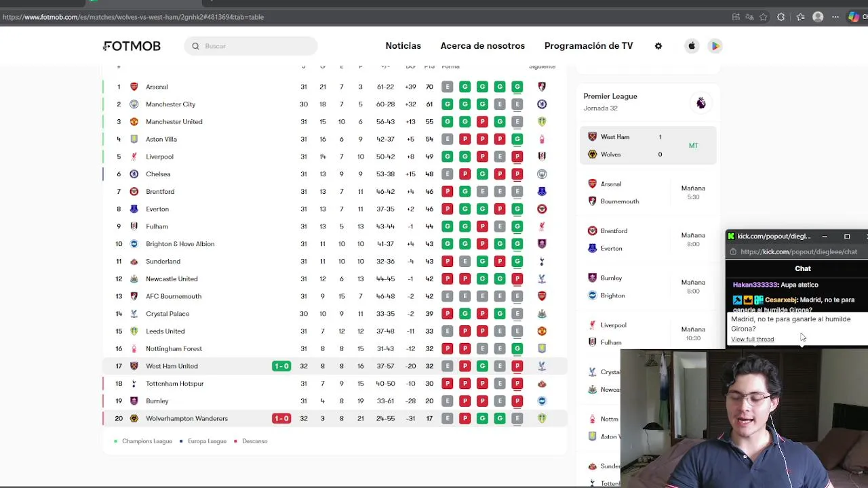Click the Wolverhampton Wanderers crest in table
Viewport: 868px width, 488px height.
134,418
